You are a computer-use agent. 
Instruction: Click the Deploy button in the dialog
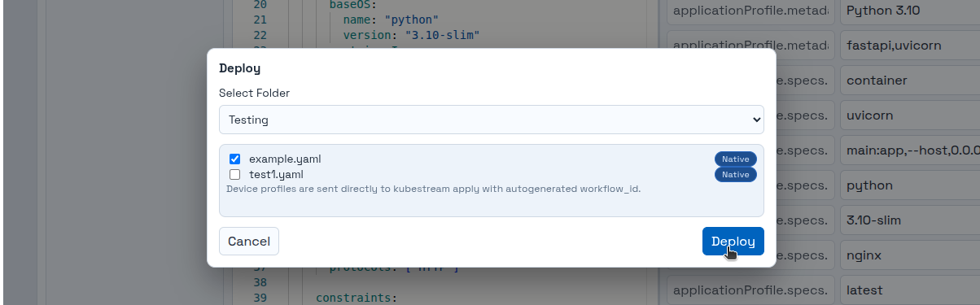pyautogui.click(x=733, y=241)
